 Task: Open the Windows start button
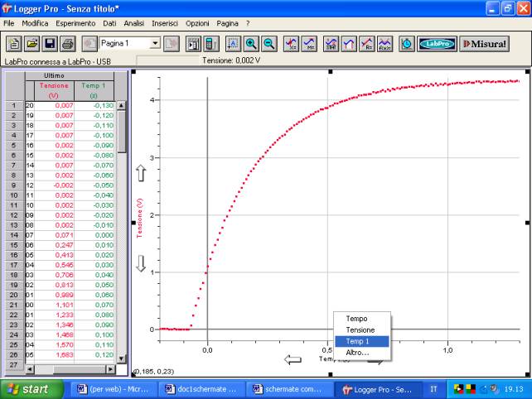click(31, 389)
